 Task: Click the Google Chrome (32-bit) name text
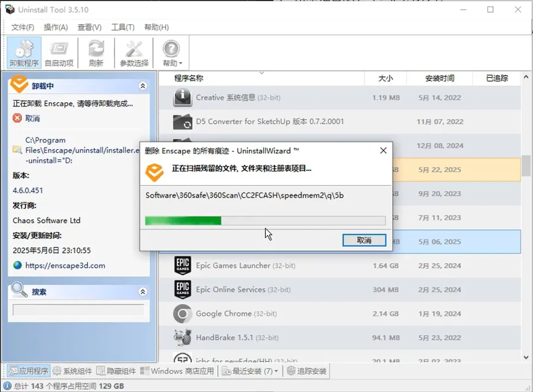click(x=236, y=314)
